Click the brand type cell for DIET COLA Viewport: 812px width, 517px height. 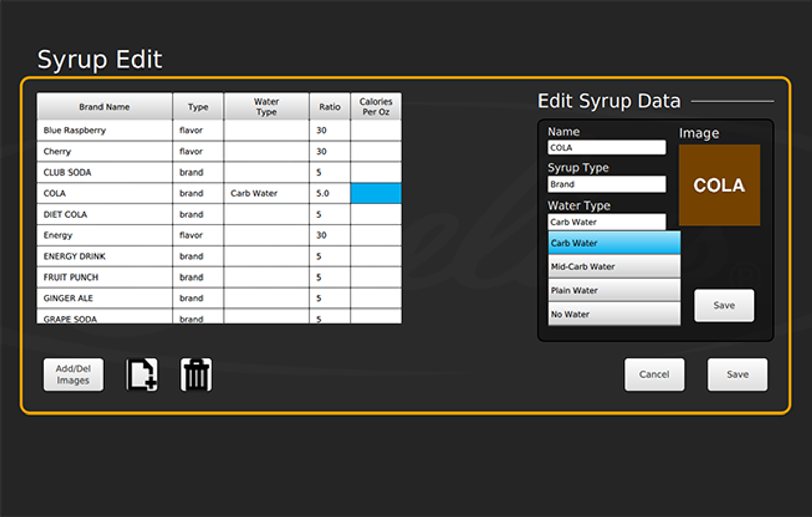pos(198,214)
